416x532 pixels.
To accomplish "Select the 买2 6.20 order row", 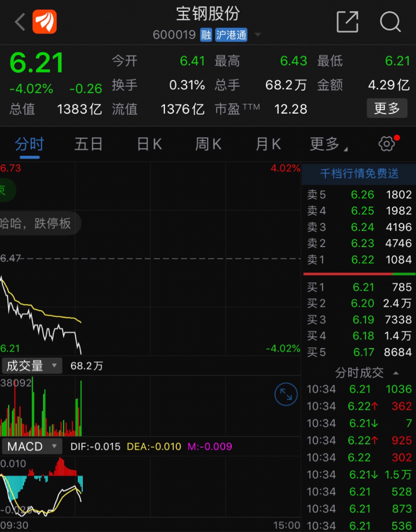I will pos(359,304).
